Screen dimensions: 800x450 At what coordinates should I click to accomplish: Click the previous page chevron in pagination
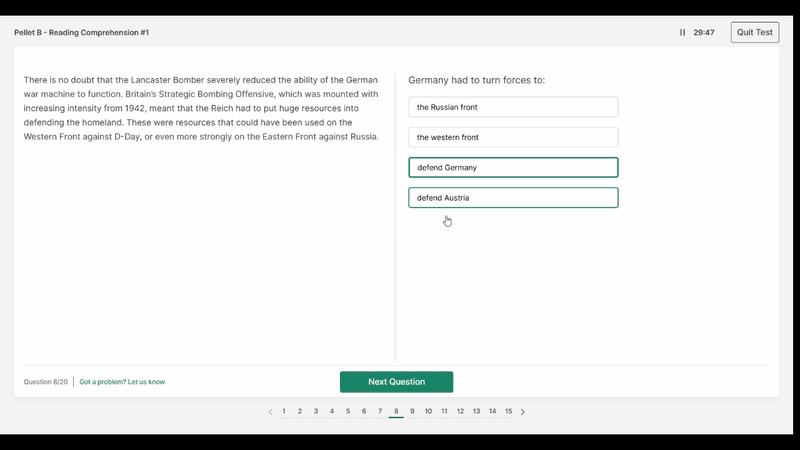270,412
